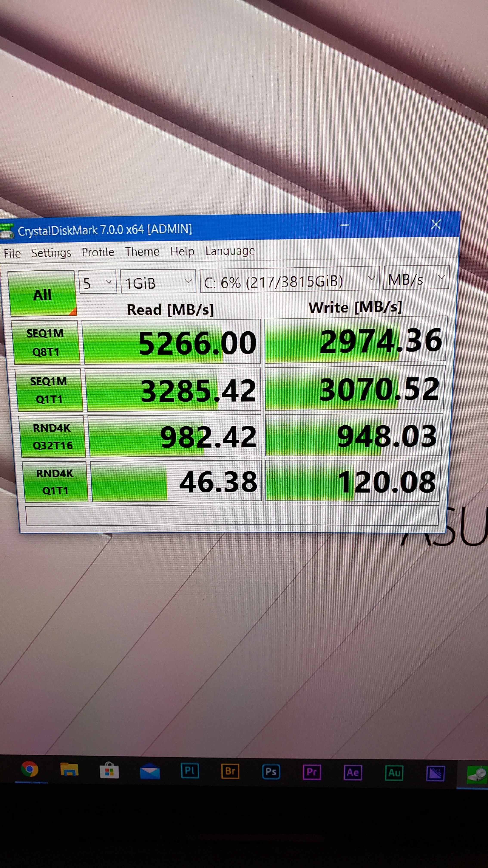Open File Explorer from taskbar
Image resolution: width=488 pixels, height=868 pixels.
click(69, 770)
